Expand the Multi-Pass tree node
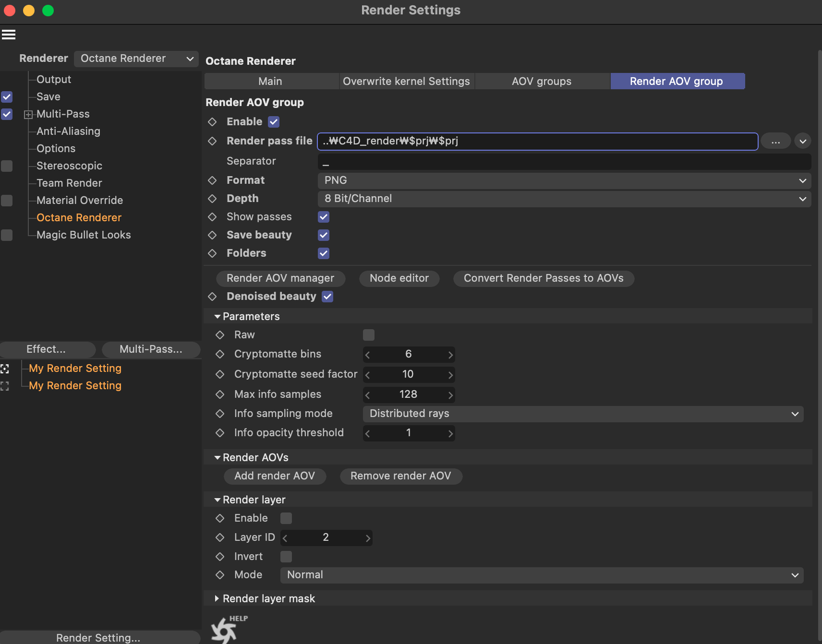The image size is (822, 644). [28, 115]
